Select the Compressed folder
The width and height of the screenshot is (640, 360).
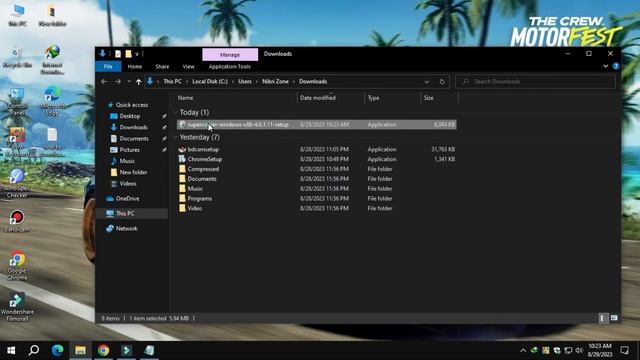(x=203, y=169)
